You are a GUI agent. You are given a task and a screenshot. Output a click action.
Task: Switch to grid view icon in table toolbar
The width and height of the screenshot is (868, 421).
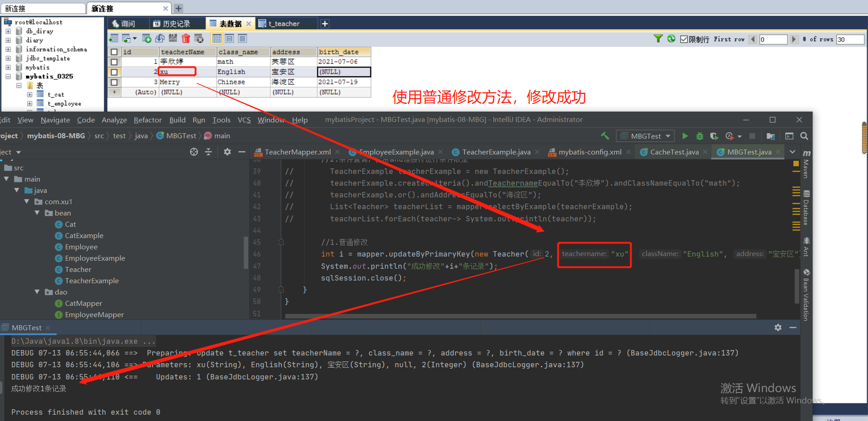pyautogui.click(x=217, y=38)
